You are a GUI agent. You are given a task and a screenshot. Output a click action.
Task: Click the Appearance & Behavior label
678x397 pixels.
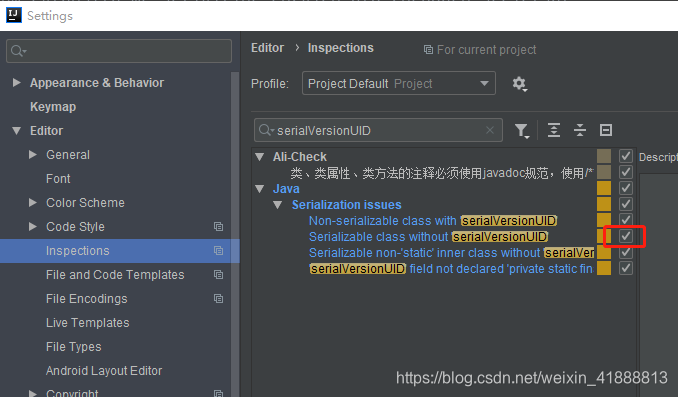click(97, 83)
